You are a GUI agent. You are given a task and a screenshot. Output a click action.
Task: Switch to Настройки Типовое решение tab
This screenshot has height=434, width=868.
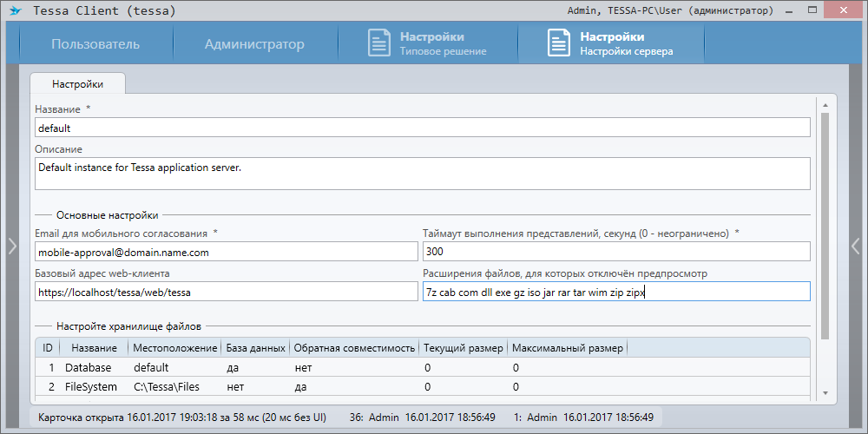pos(428,44)
